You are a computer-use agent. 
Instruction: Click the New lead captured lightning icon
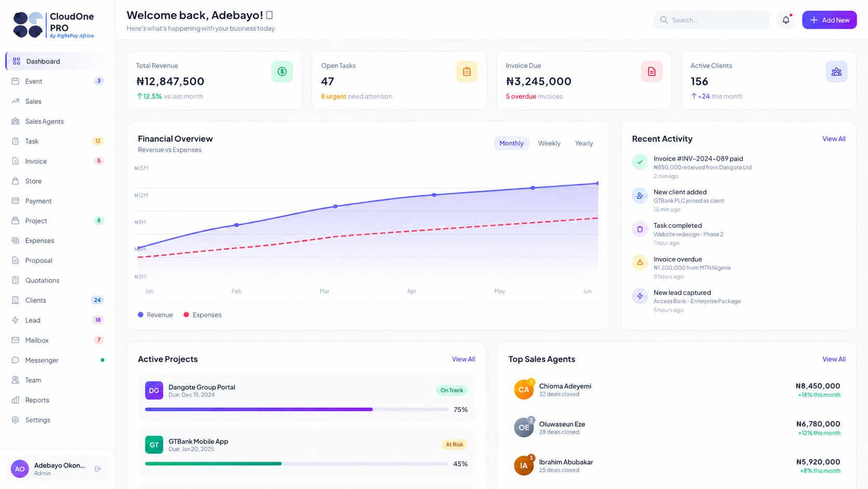(640, 296)
